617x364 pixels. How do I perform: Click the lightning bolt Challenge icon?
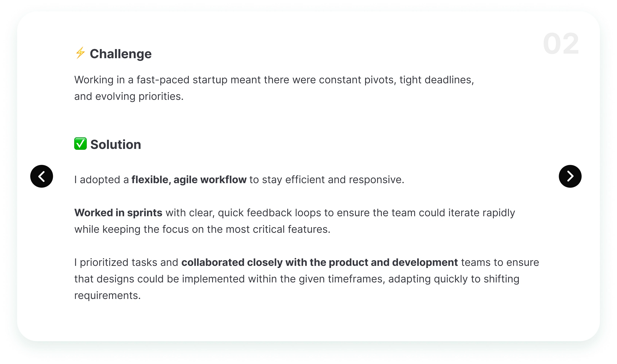[80, 53]
